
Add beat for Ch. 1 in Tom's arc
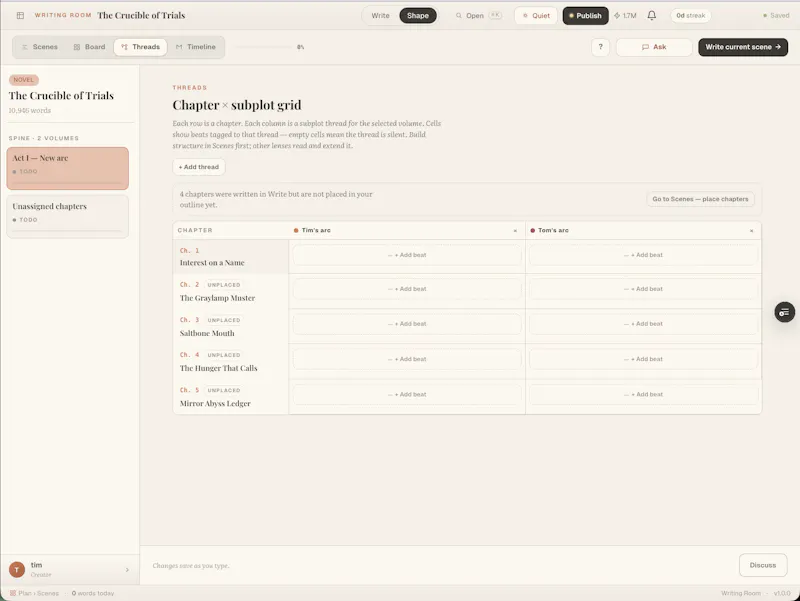[643, 255]
